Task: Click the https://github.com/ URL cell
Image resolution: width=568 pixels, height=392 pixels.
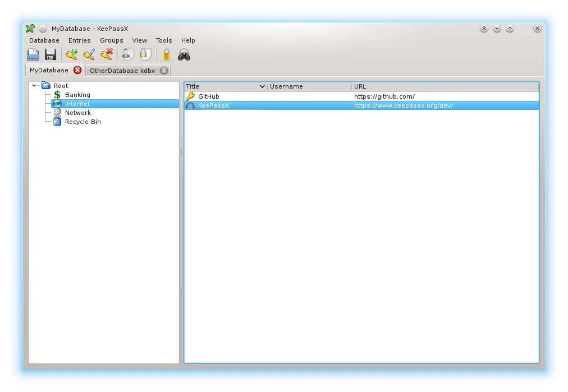Action: [384, 96]
